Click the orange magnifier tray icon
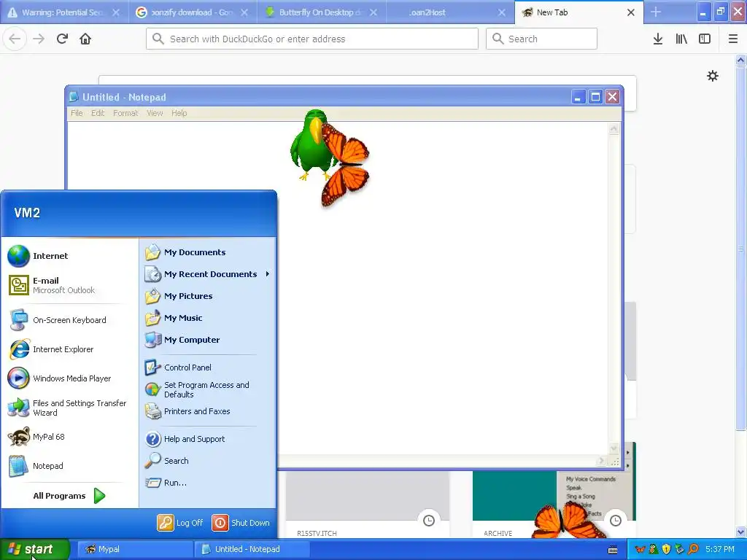Image resolution: width=747 pixels, height=560 pixels. coord(693,549)
